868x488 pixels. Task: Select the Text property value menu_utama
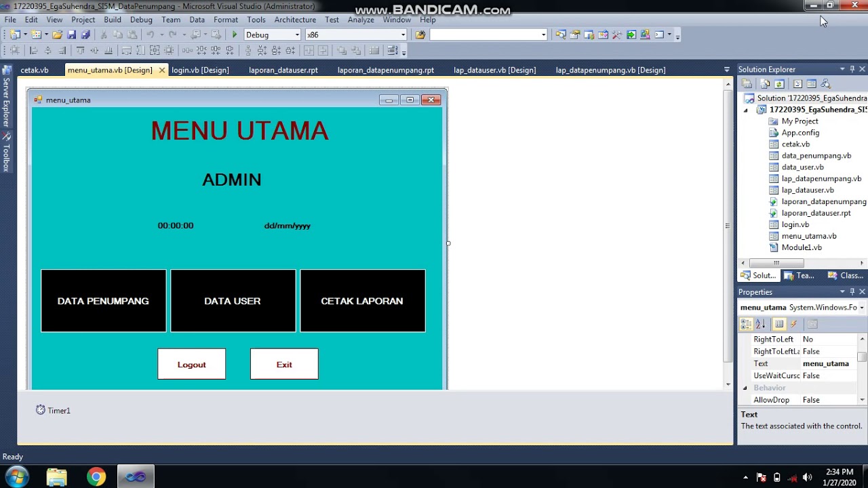(x=827, y=363)
